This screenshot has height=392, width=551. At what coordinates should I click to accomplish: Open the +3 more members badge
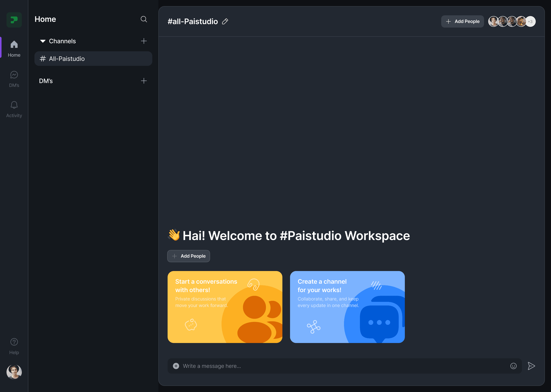(x=530, y=21)
